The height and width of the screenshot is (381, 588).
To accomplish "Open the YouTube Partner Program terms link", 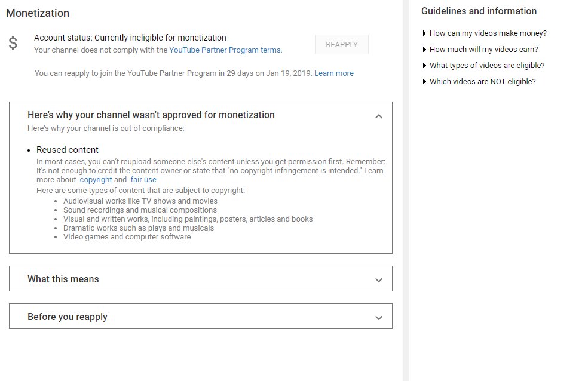I will click(225, 50).
